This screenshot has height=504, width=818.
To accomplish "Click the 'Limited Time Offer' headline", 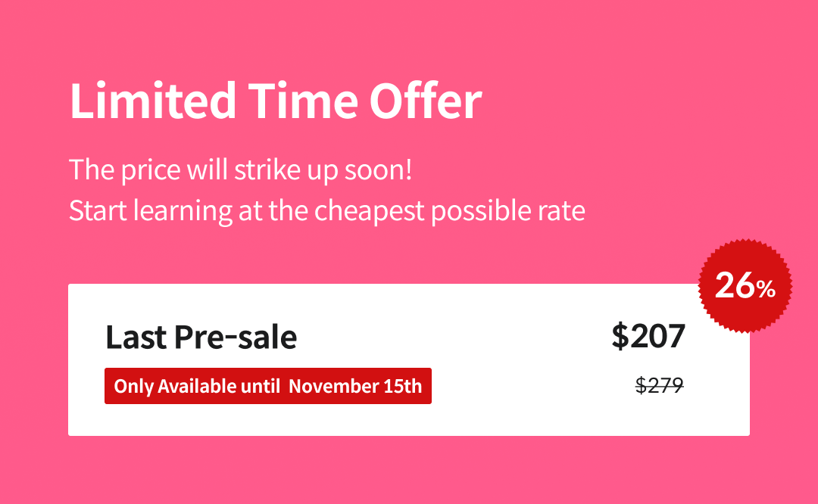I will [276, 100].
